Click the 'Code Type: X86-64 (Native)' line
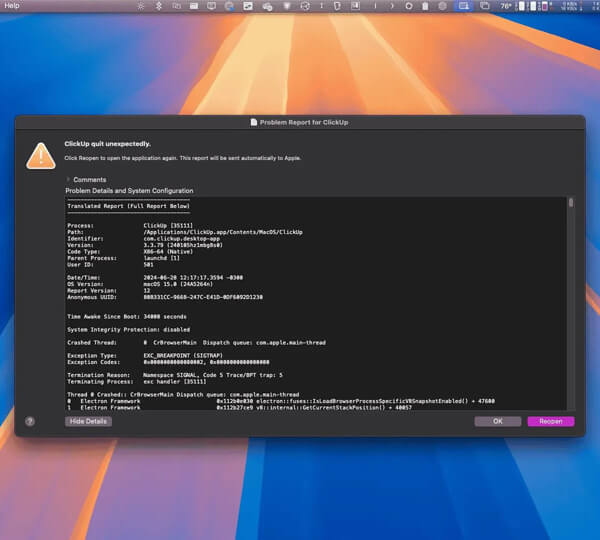This screenshot has height=540, width=600. click(x=130, y=252)
